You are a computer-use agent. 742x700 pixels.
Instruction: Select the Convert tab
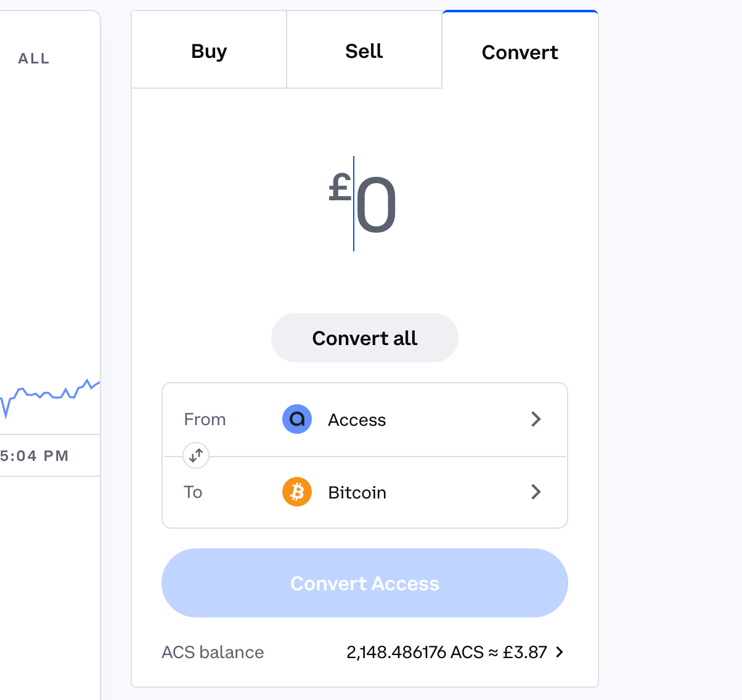tap(520, 52)
